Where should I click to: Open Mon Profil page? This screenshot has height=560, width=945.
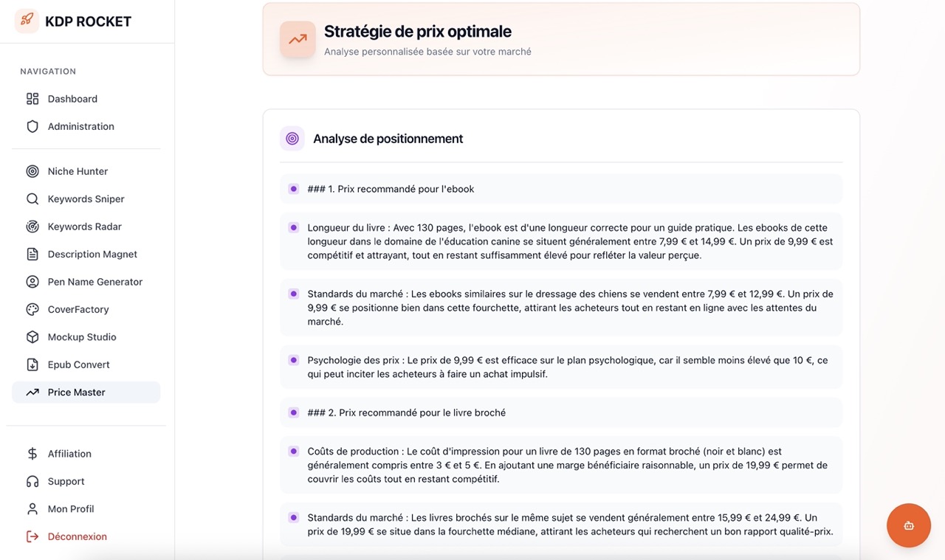pyautogui.click(x=71, y=509)
